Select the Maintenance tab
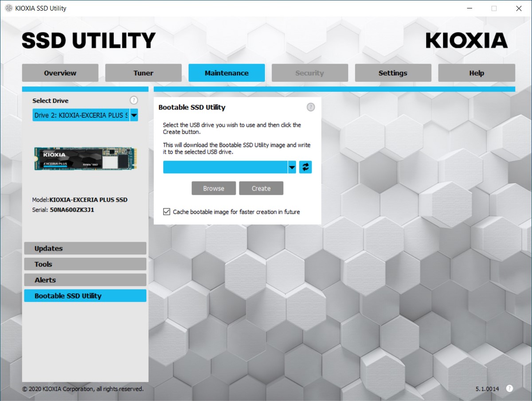532x401 pixels. pyautogui.click(x=227, y=73)
